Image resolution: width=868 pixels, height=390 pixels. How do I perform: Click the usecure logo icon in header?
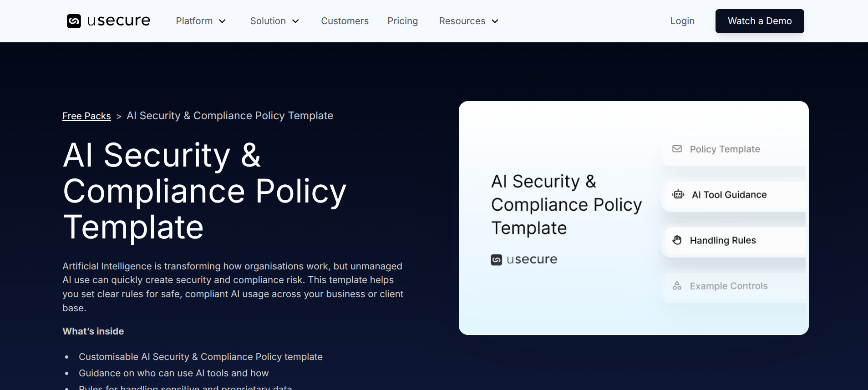coord(74,21)
